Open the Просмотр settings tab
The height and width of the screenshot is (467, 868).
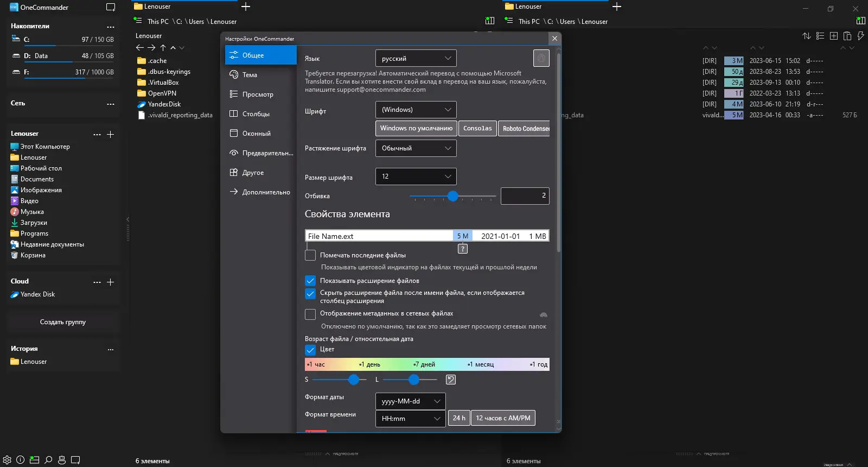point(261,94)
